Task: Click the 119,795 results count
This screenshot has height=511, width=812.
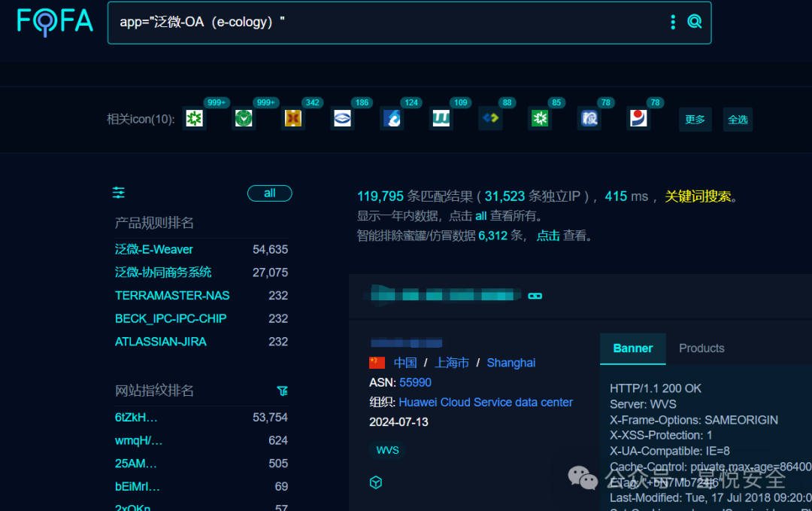Action: pos(380,196)
